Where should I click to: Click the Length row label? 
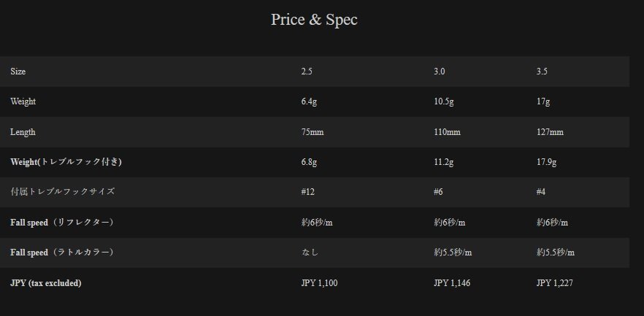coord(23,132)
